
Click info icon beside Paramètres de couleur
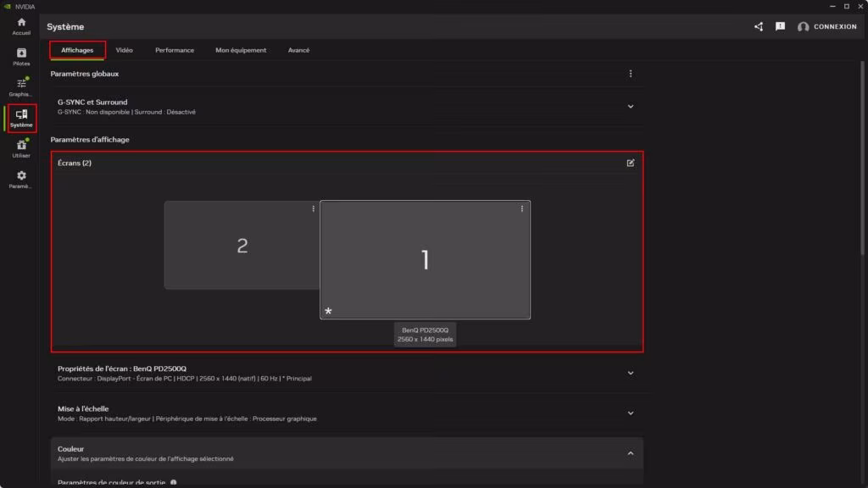click(173, 482)
